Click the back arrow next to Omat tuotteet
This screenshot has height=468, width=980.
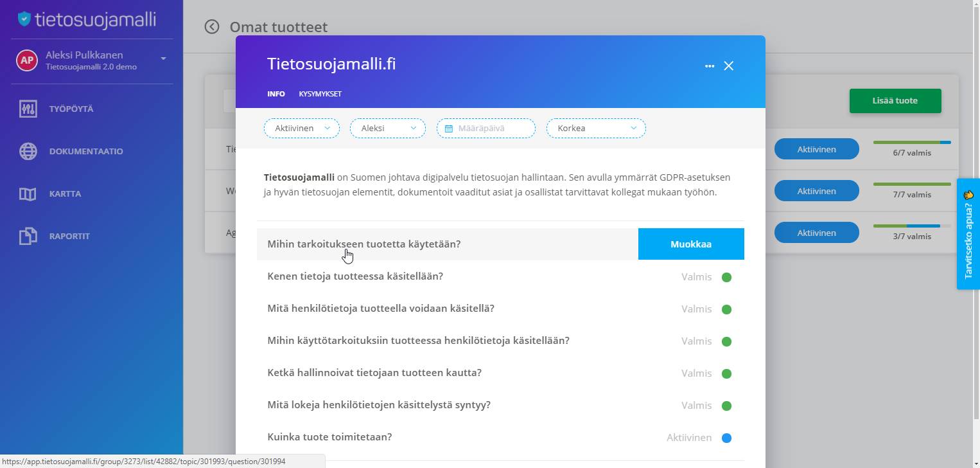[211, 26]
